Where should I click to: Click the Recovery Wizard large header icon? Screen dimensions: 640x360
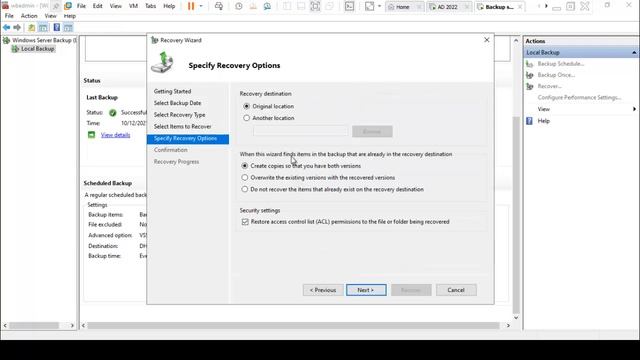(x=162, y=62)
